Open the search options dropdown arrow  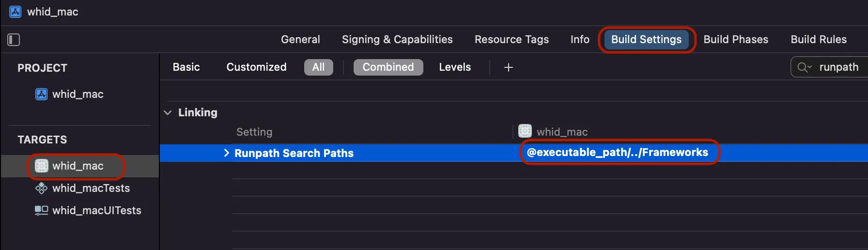809,67
